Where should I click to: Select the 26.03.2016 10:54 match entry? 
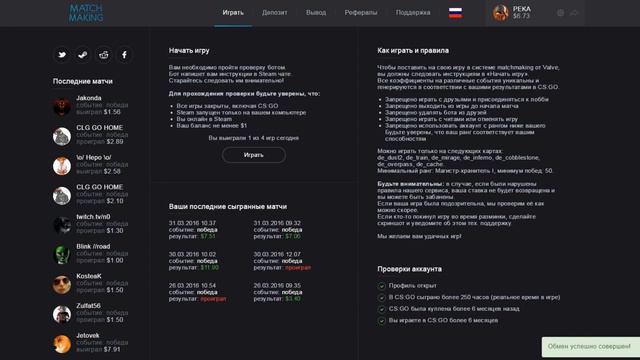(198, 292)
